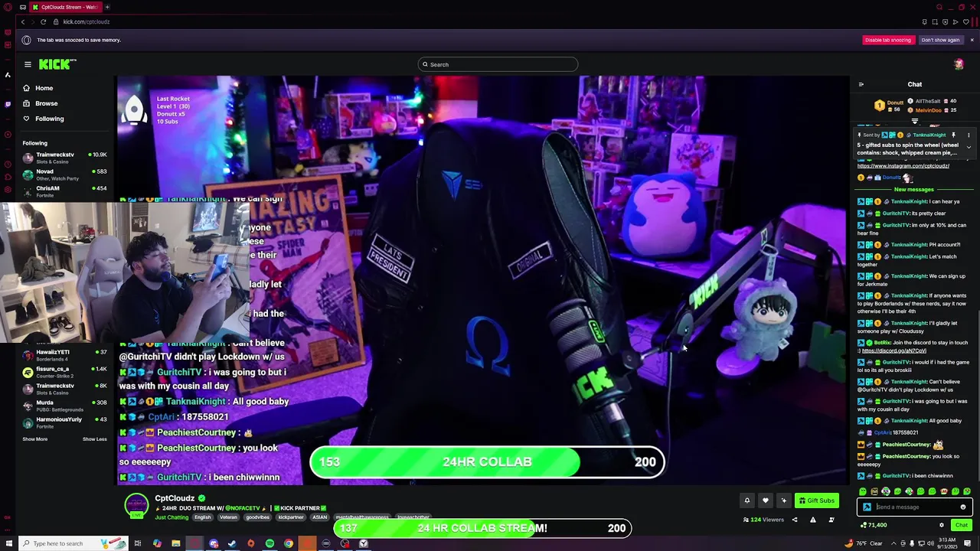Dismiss the tab snoozed notification bar
This screenshot has width=980, height=551.
[972, 40]
